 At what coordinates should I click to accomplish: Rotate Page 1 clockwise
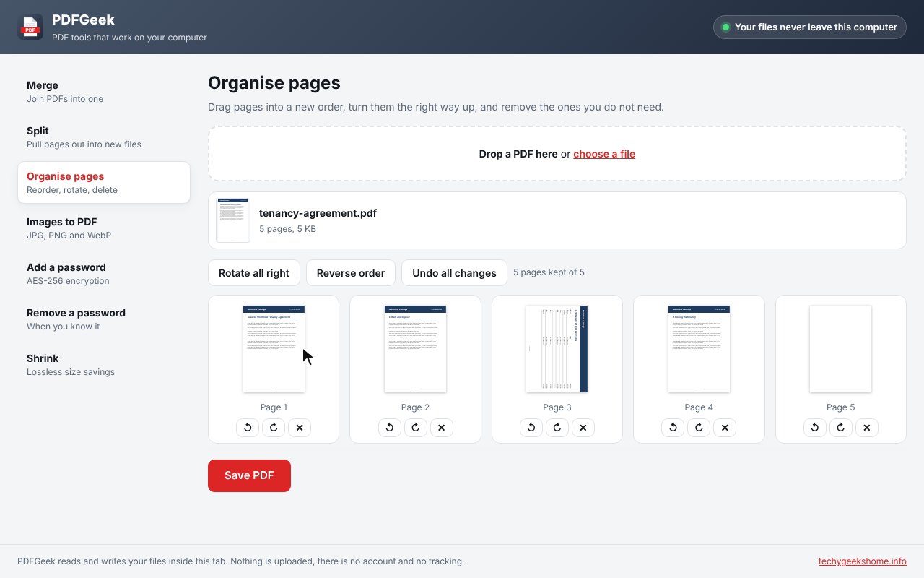pyautogui.click(x=274, y=428)
